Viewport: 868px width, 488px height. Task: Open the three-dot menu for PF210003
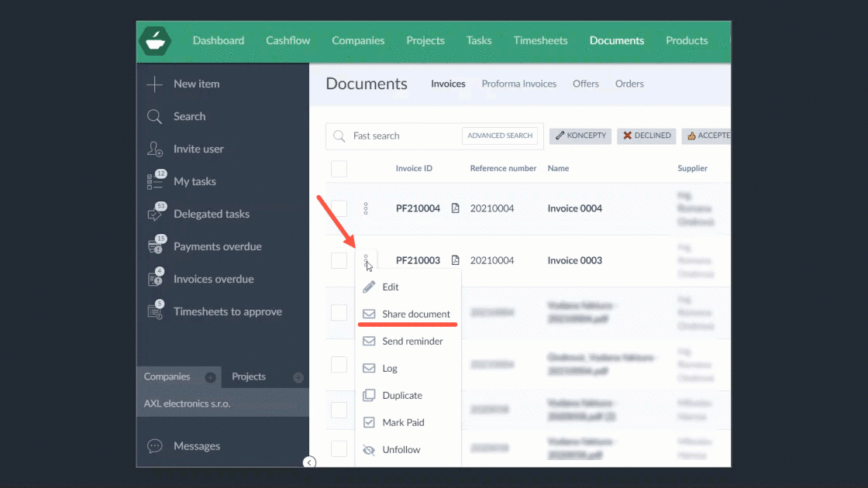click(366, 260)
